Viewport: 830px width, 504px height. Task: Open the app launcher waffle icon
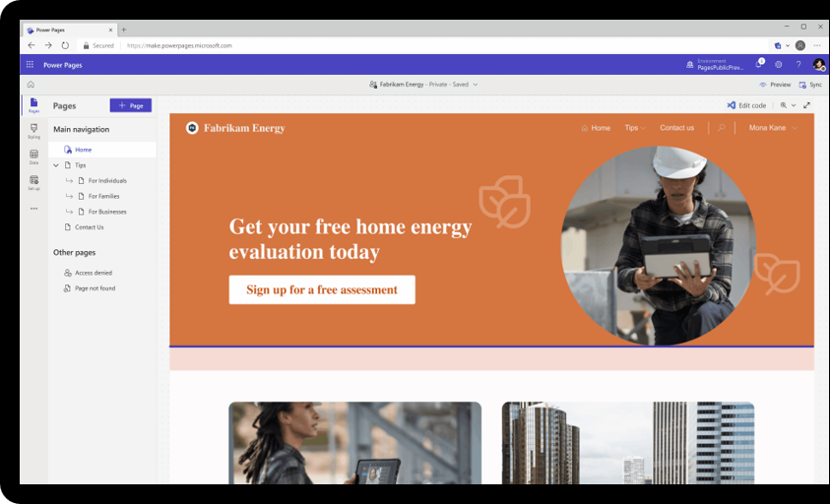(30, 65)
